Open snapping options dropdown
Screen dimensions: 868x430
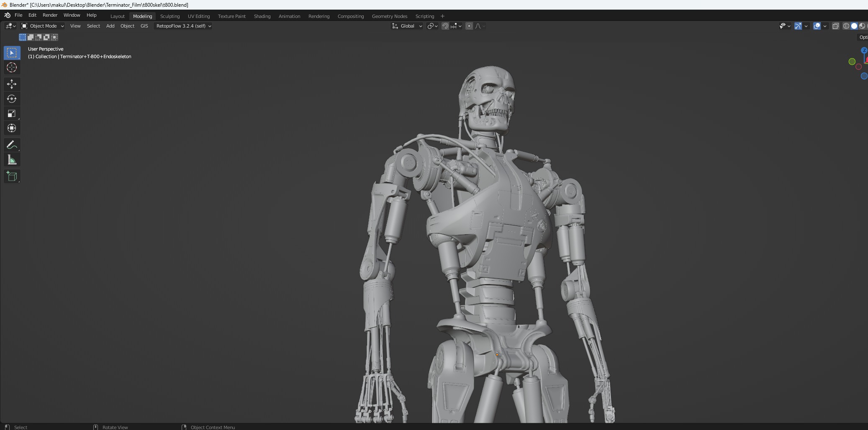tap(456, 26)
